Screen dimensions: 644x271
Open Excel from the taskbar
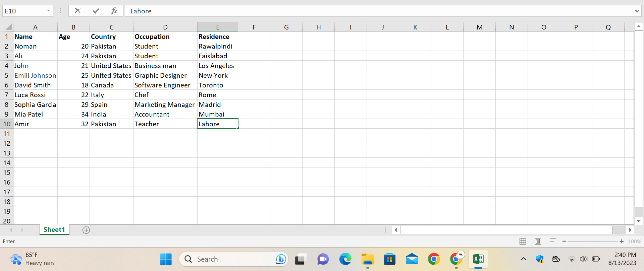[478, 259]
